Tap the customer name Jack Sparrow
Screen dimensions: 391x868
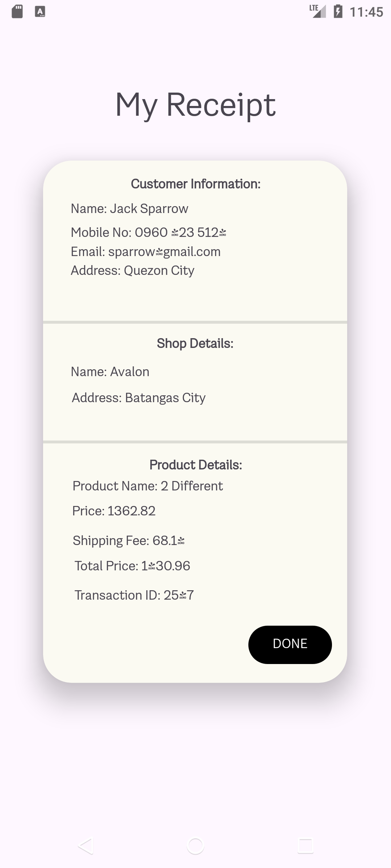pos(130,209)
